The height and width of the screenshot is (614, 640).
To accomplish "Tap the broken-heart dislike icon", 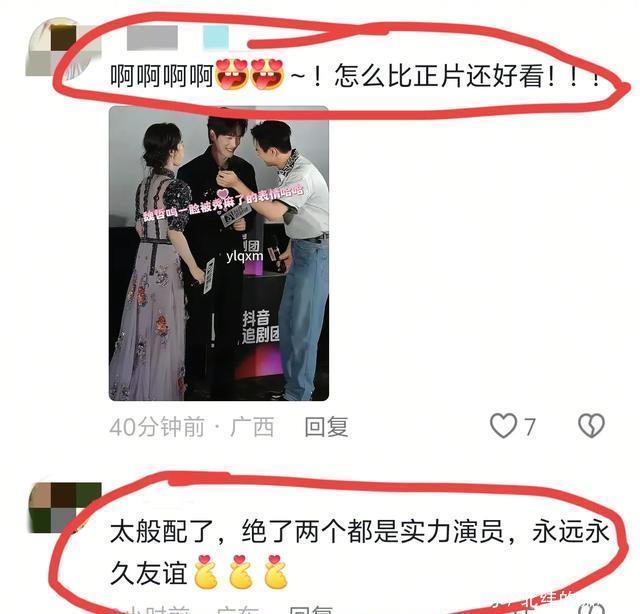I will [x=591, y=426].
